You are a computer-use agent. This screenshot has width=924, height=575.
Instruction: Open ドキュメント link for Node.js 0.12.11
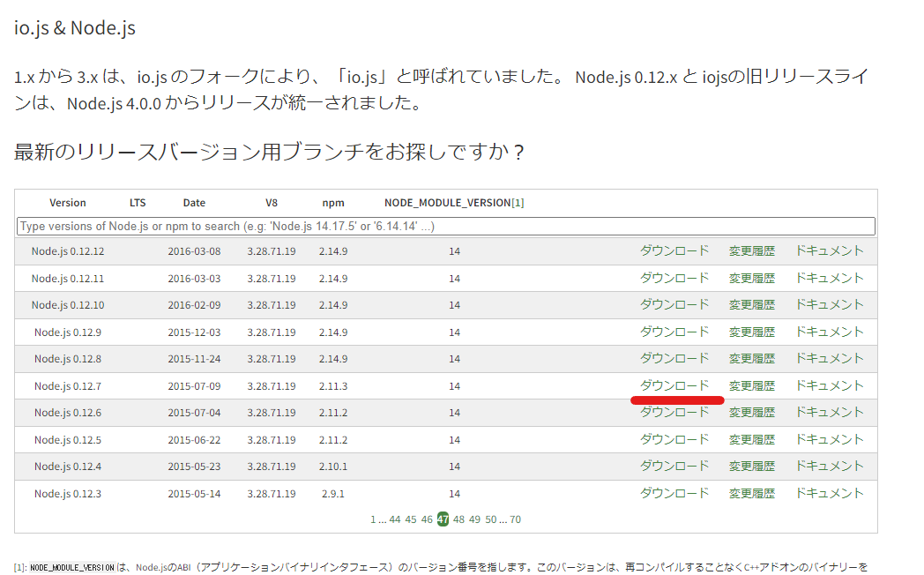[829, 278]
